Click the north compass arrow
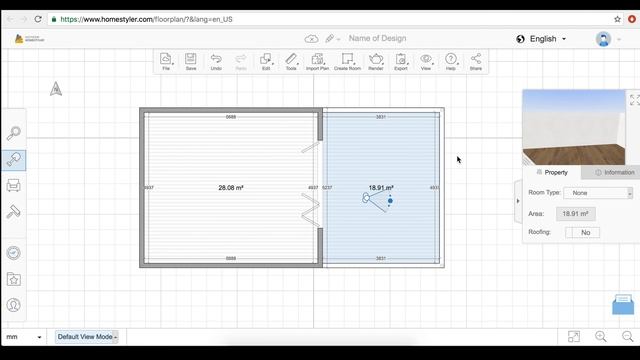 click(56, 89)
